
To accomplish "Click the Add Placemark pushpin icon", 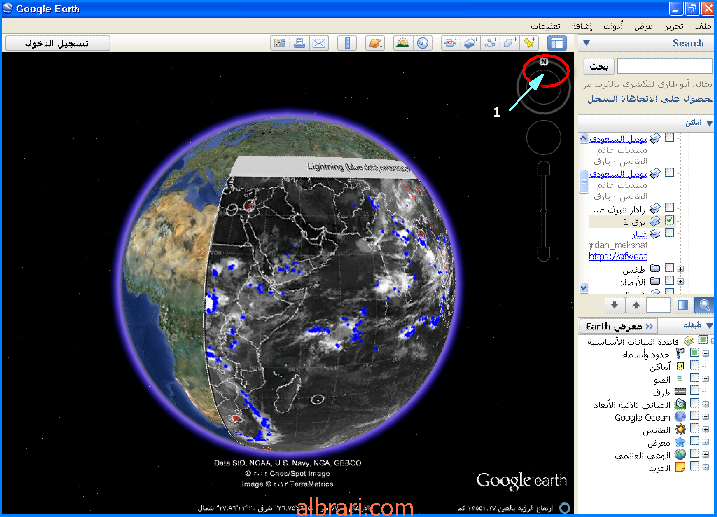I will [530, 43].
